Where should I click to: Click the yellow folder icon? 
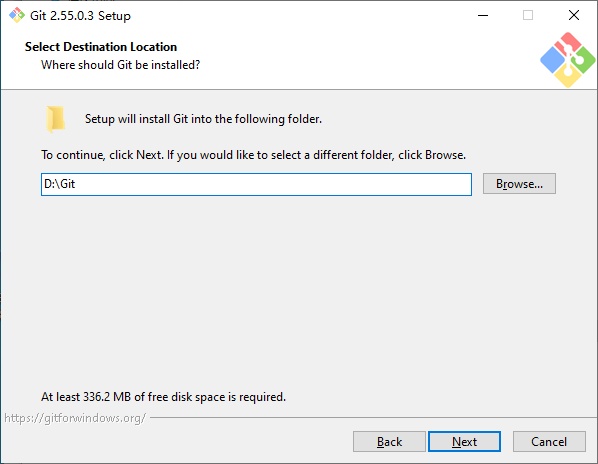click(55, 119)
